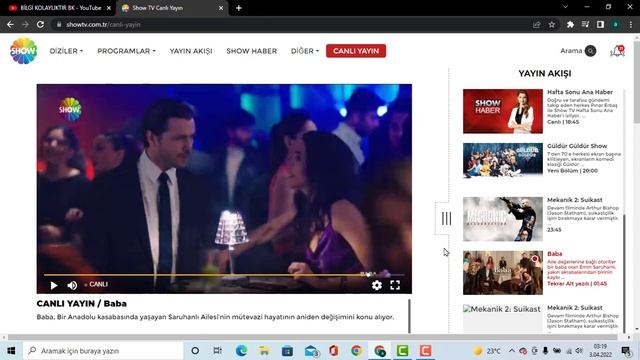Open Chrome extensions puzzle icon
Viewport: 640px width, 360px height.
570,24
